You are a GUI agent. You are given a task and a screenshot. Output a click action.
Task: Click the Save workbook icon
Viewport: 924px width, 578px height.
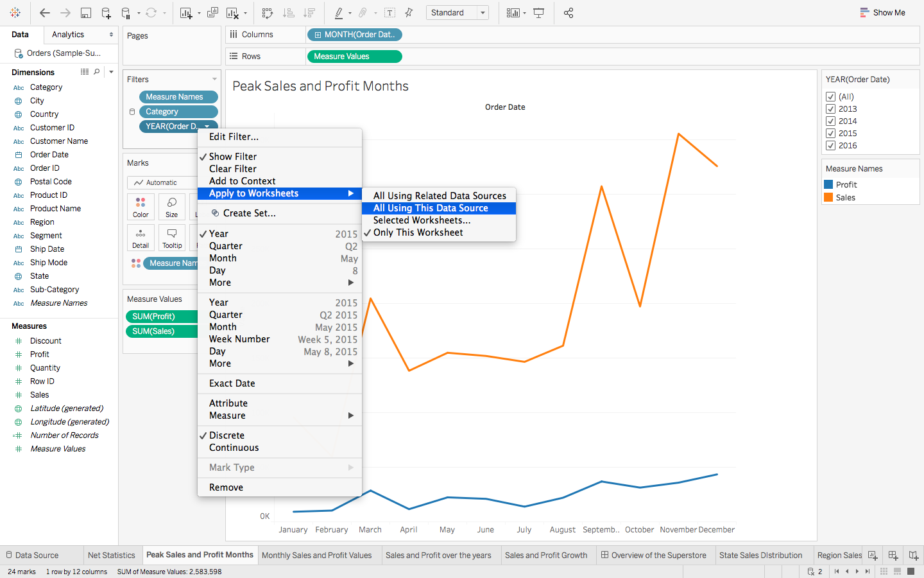point(87,13)
